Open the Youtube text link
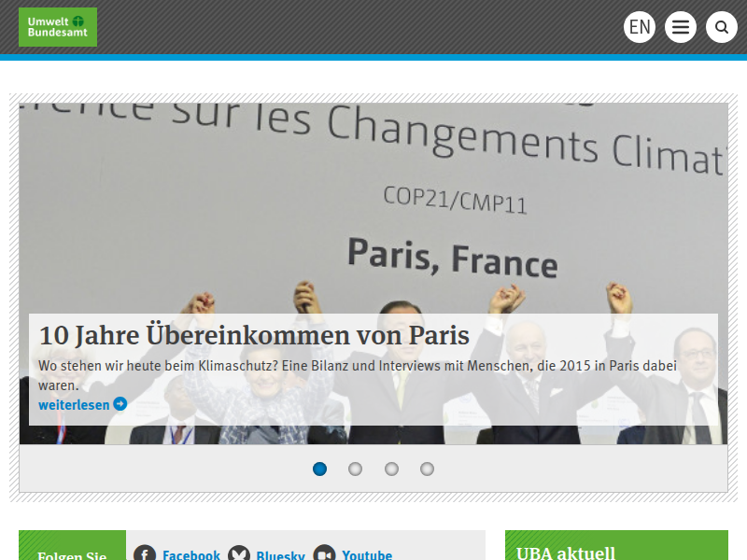The image size is (747, 560). point(367,554)
